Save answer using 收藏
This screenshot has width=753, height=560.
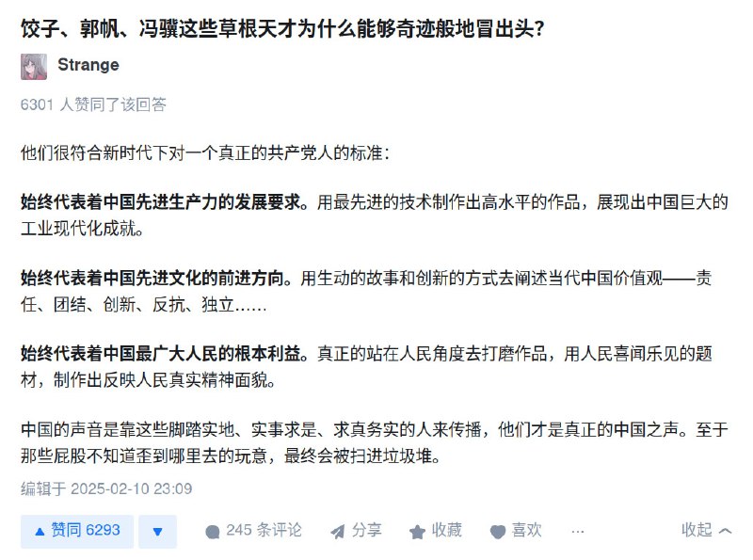(x=436, y=531)
